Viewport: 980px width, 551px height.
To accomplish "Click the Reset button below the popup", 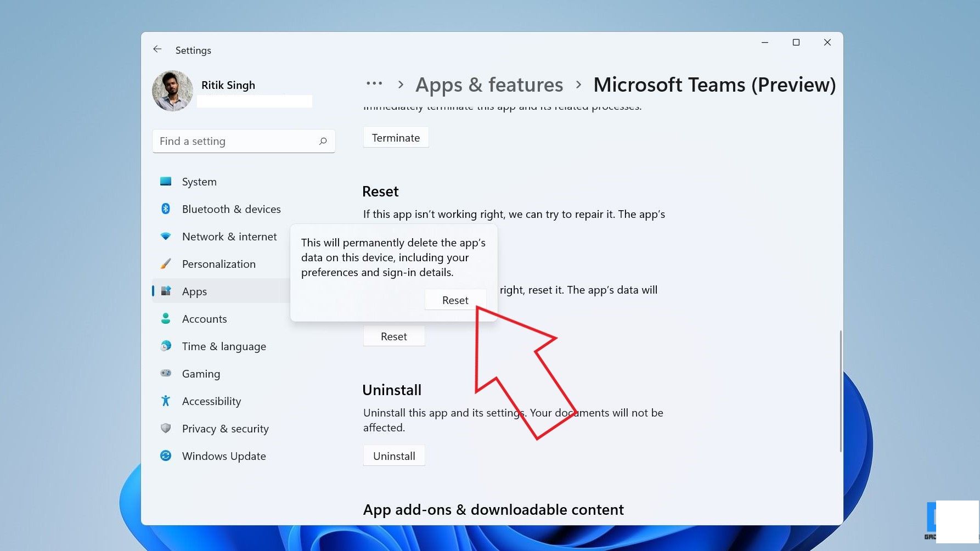I will [x=394, y=336].
